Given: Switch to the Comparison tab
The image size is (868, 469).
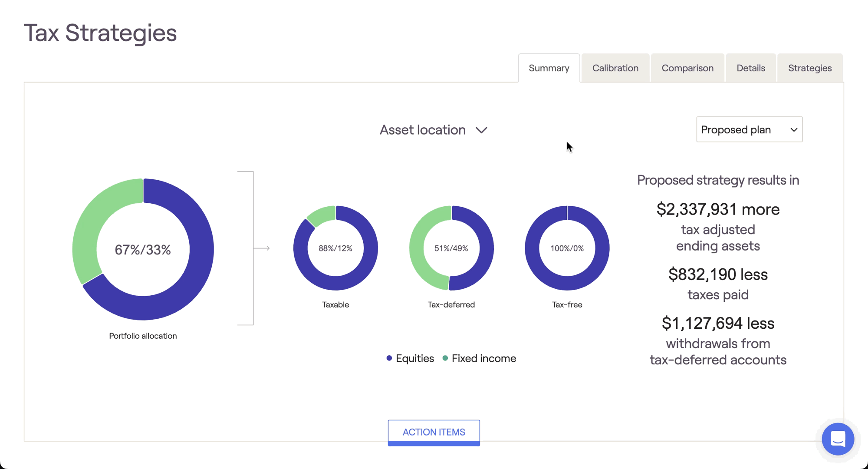Looking at the screenshot, I should pyautogui.click(x=687, y=68).
